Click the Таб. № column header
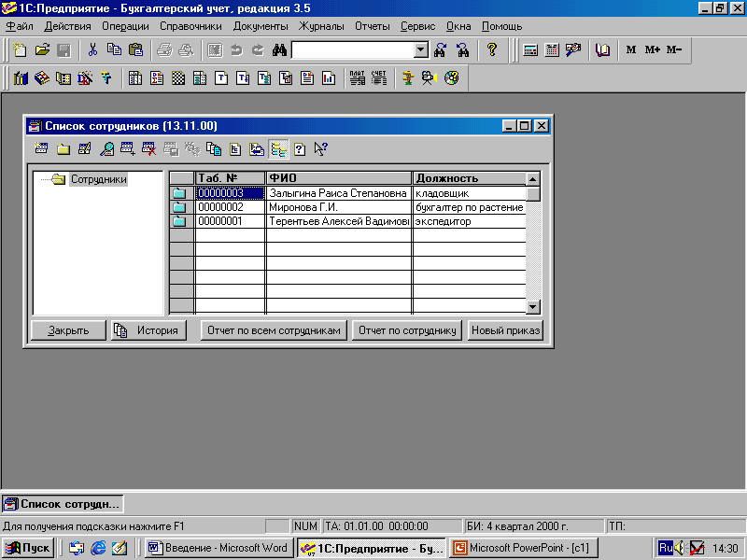This screenshot has width=747, height=560. (230, 178)
